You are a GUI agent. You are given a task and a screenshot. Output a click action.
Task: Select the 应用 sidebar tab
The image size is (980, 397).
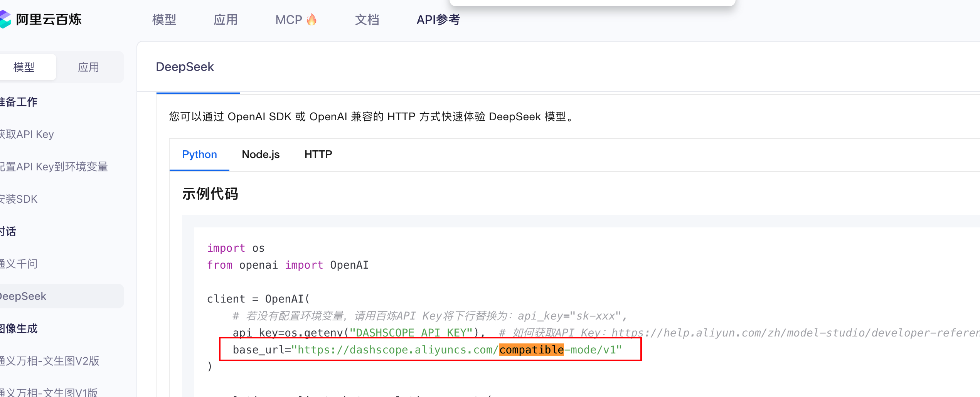click(x=89, y=67)
